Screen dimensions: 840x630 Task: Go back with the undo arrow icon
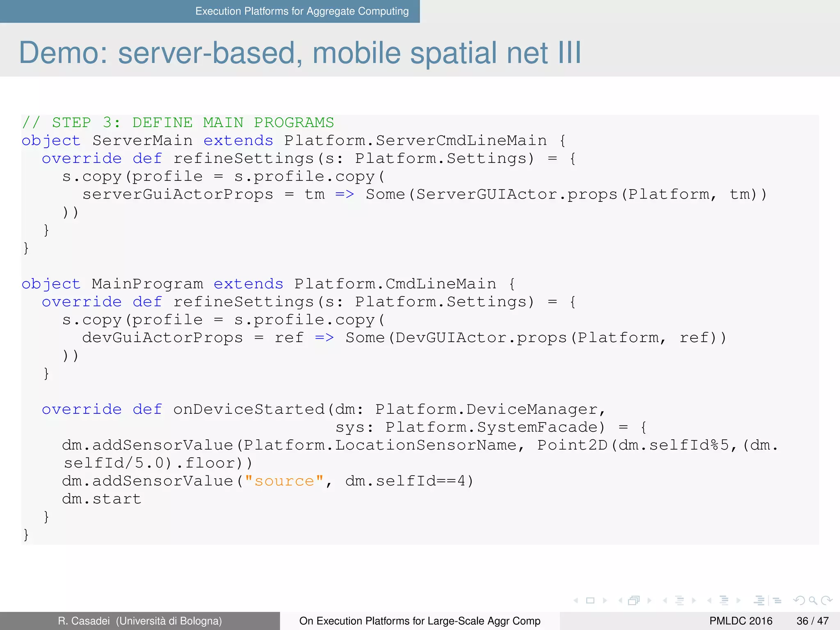point(799,600)
